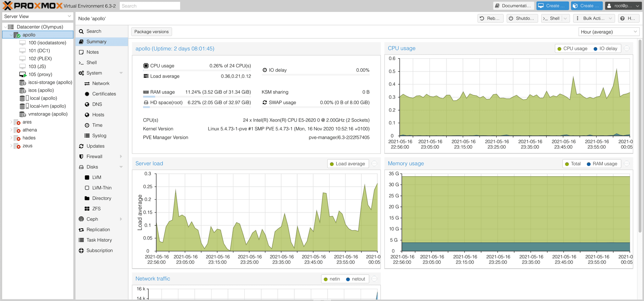Hide the netout series in Network traffic

coord(356,279)
